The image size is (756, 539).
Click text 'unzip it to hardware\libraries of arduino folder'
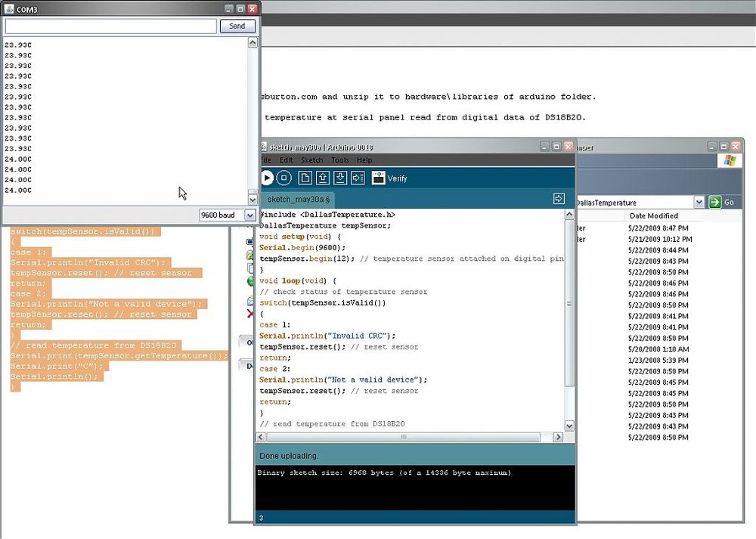[469, 97]
